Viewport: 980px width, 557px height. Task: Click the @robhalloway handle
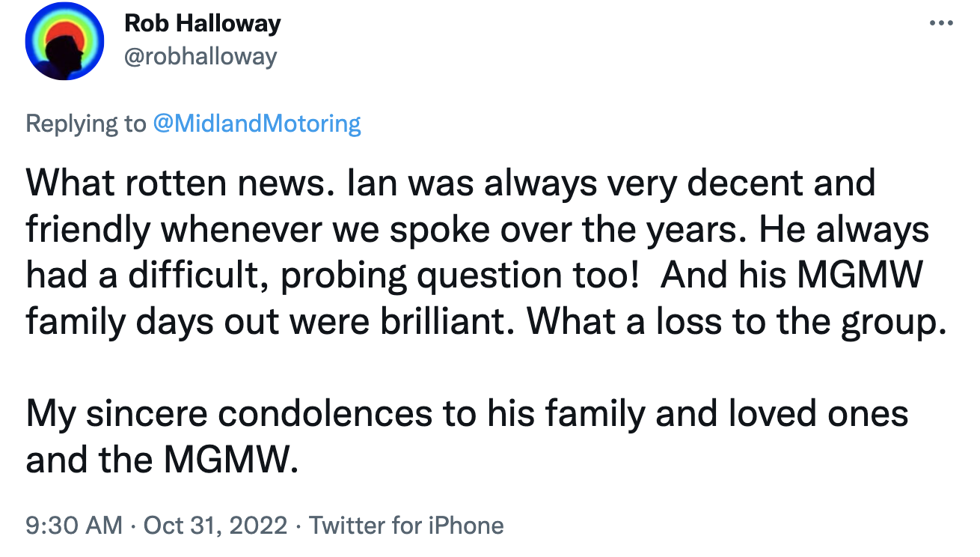coord(200,56)
